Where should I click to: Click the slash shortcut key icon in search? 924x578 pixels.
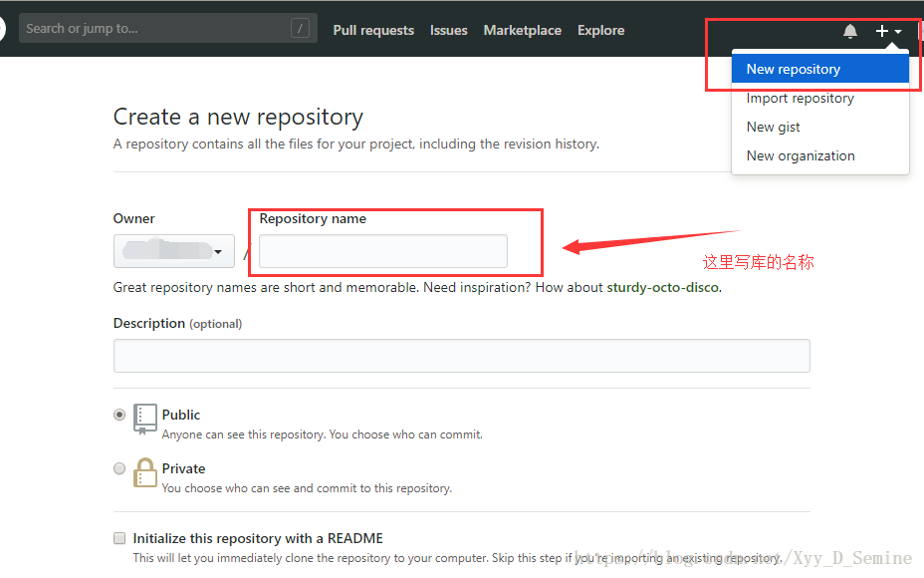[300, 28]
